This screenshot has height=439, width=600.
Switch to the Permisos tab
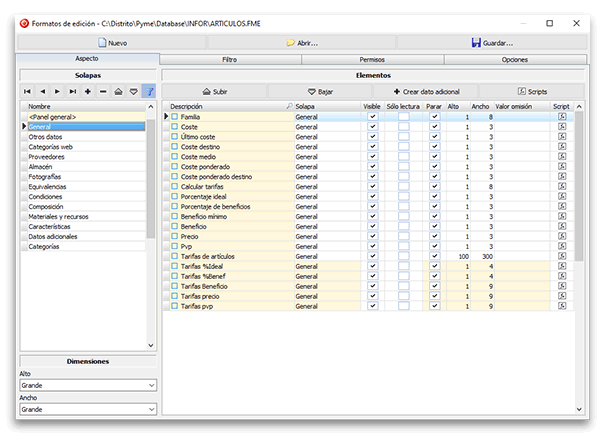click(x=371, y=60)
